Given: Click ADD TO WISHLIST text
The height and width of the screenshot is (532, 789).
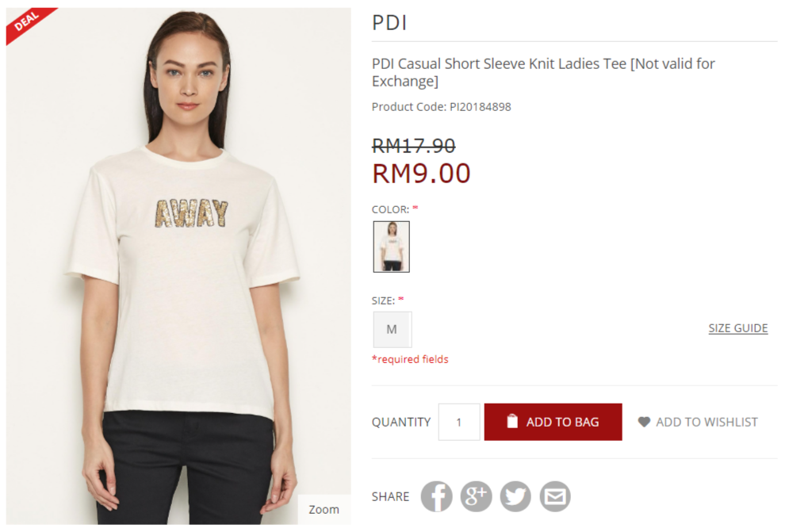Looking at the screenshot, I should tap(707, 422).
